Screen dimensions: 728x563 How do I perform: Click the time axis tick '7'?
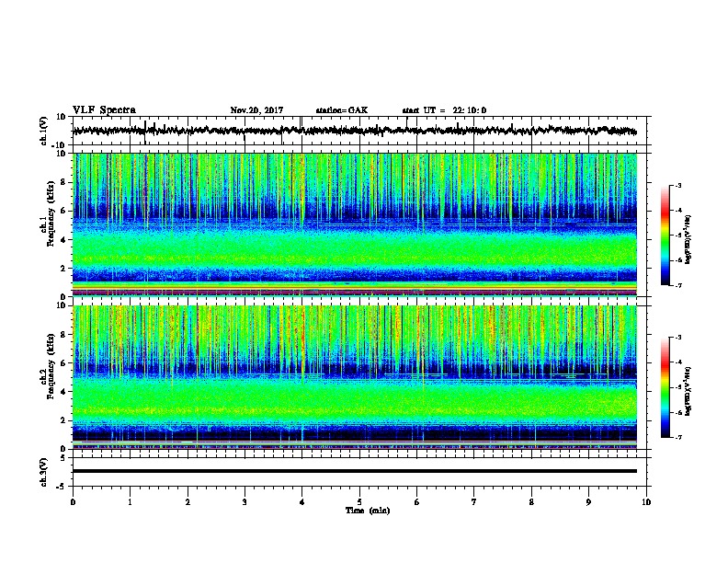[x=474, y=502]
